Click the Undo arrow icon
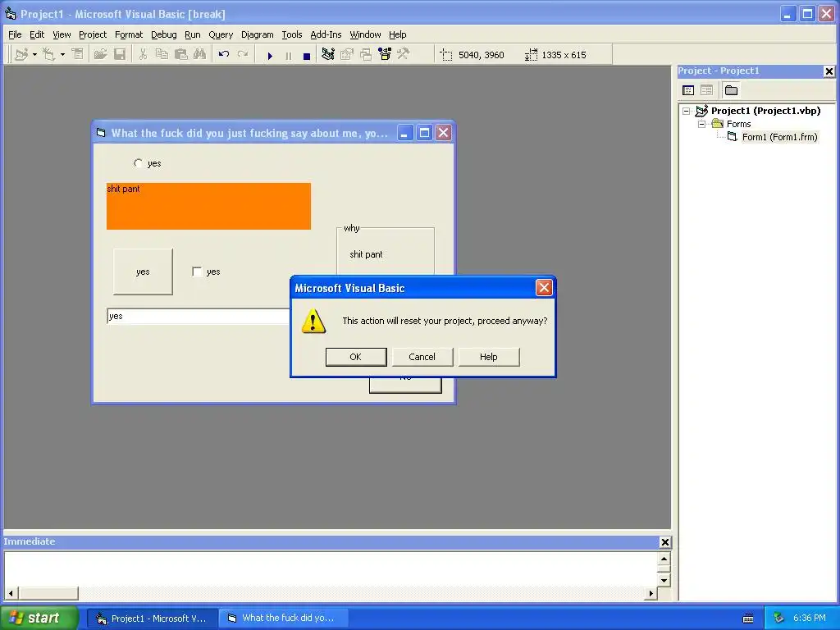The height and width of the screenshot is (630, 840). click(x=224, y=55)
